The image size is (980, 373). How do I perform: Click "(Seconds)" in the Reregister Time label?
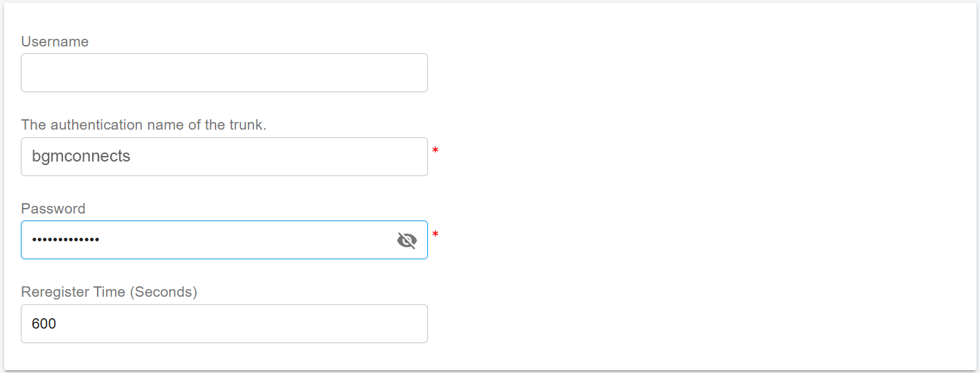pyautogui.click(x=163, y=292)
